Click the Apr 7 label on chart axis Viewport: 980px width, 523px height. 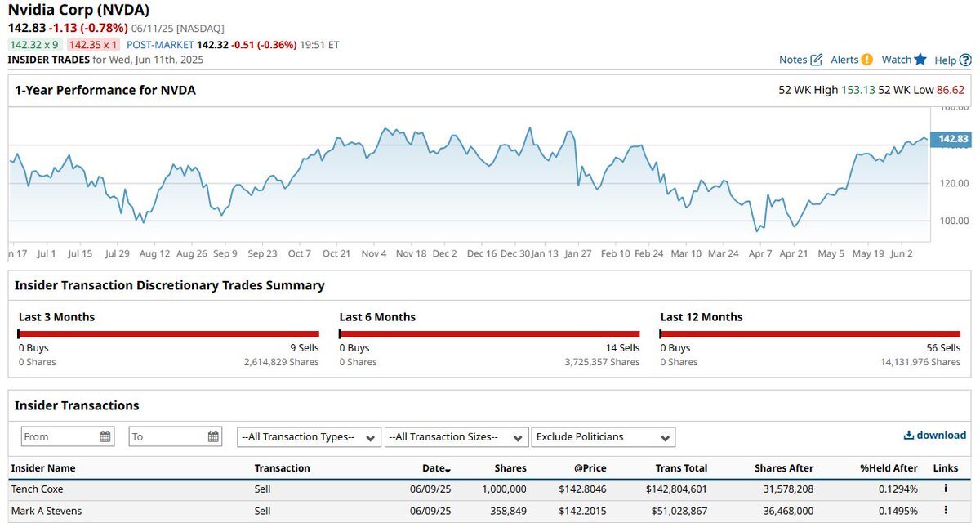(x=760, y=253)
